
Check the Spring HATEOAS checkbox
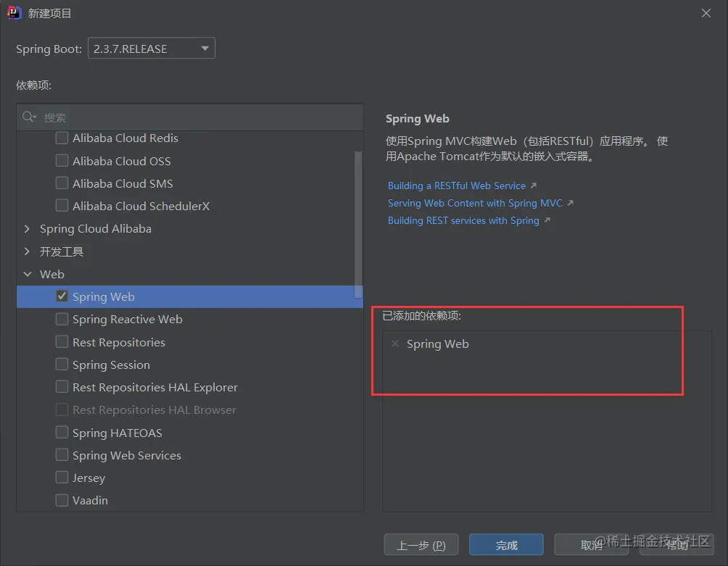(62, 433)
